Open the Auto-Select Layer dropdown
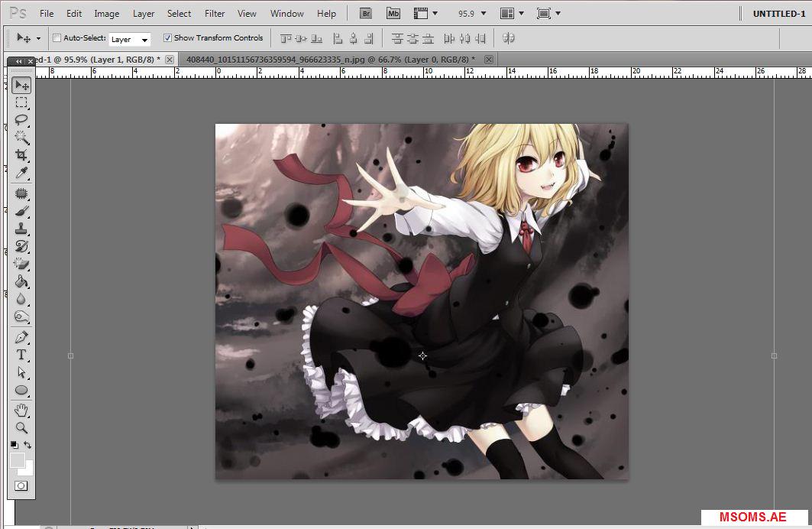This screenshot has width=812, height=529. [x=129, y=39]
